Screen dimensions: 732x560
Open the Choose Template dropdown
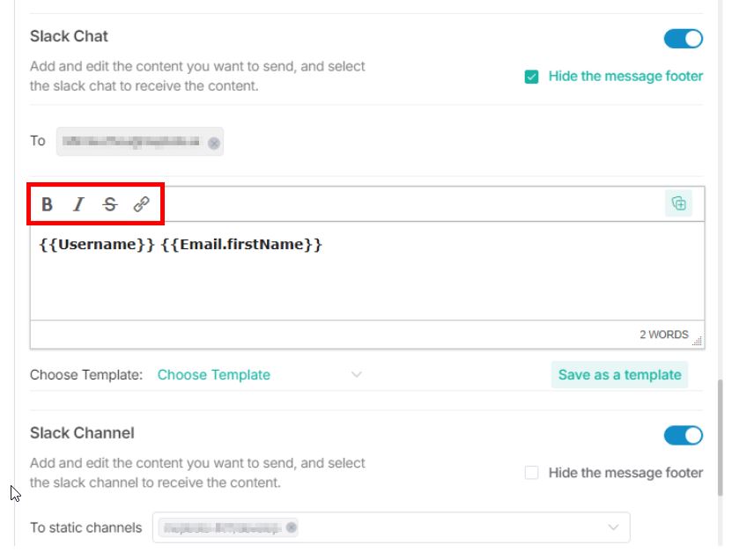point(356,375)
